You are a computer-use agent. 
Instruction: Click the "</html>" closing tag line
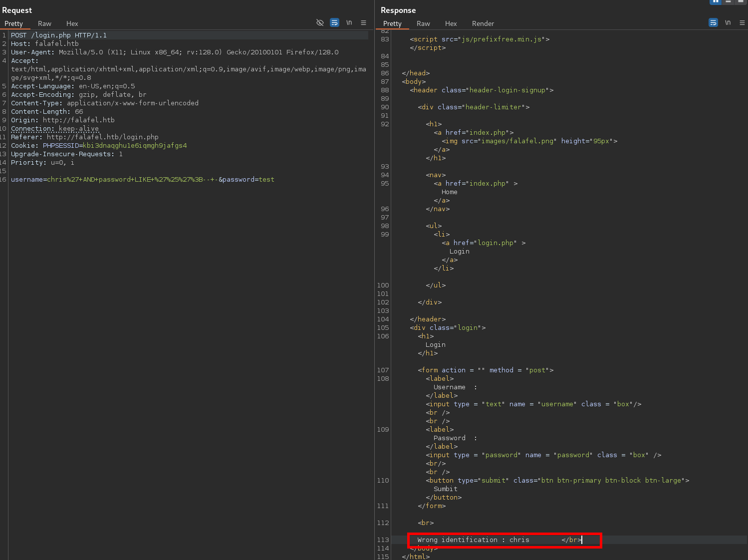click(x=416, y=557)
